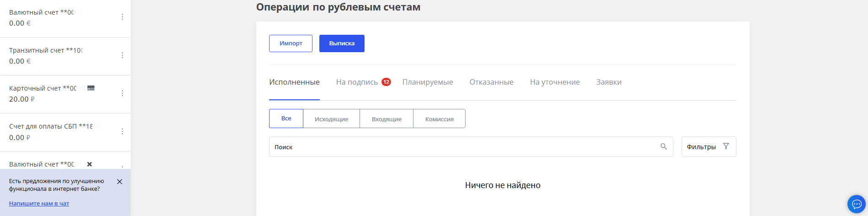Image resolution: width=868 pixels, height=216 pixels.
Task: Select Счет для оплаты СБП account
Action: 65,132
